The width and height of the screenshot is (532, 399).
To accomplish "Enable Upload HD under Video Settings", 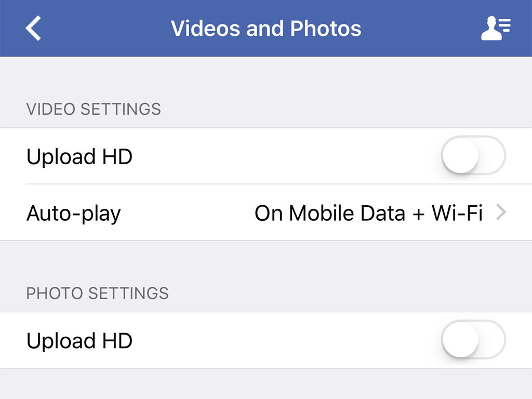I will (473, 155).
